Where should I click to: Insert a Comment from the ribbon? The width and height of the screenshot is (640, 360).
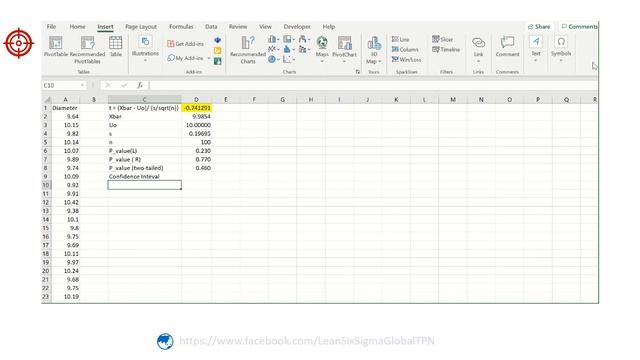coord(507,46)
